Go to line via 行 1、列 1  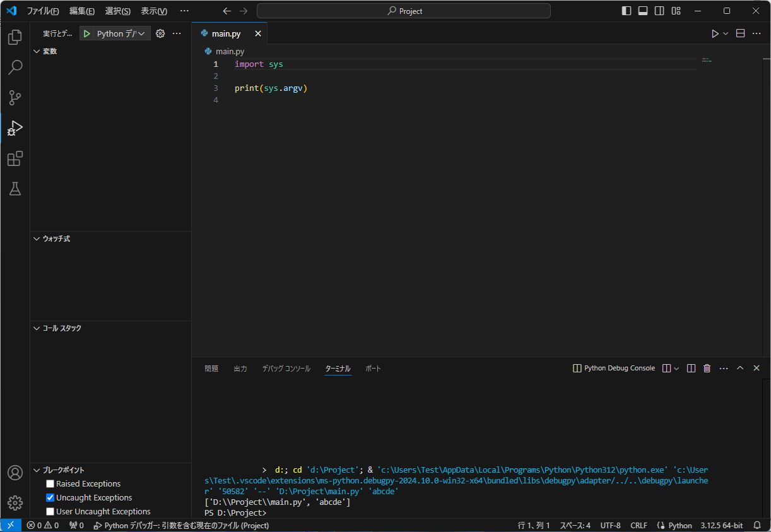(x=534, y=525)
